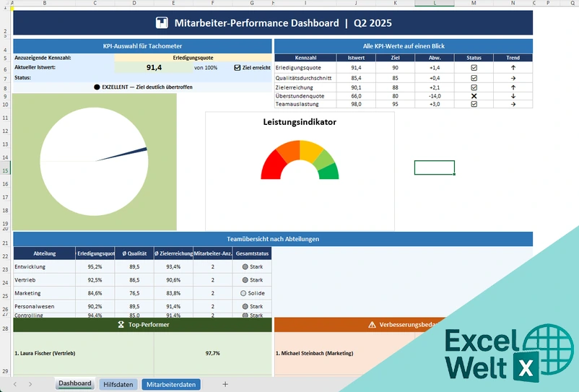The image size is (579, 392).
Task: Click the Gesamtstatus column header
Action: point(252,253)
